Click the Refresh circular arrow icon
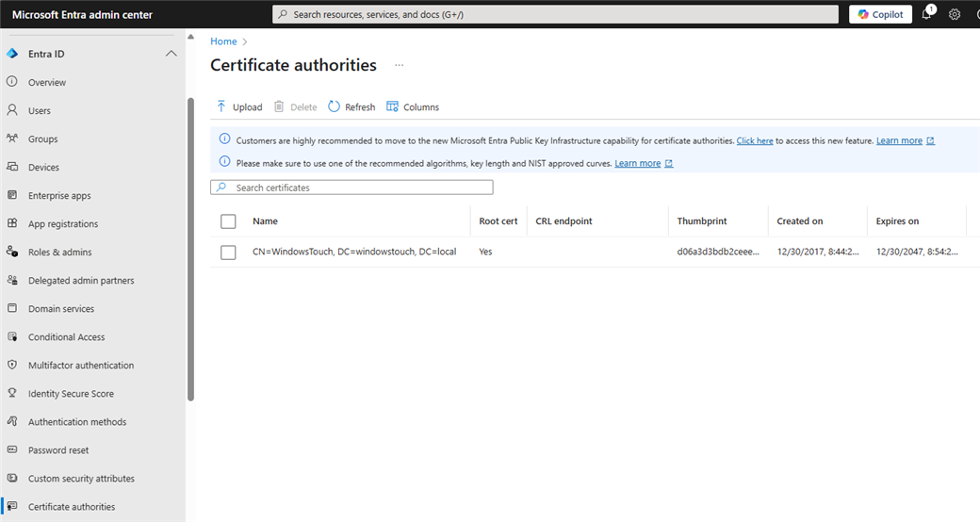The width and height of the screenshot is (980, 522). [x=334, y=106]
